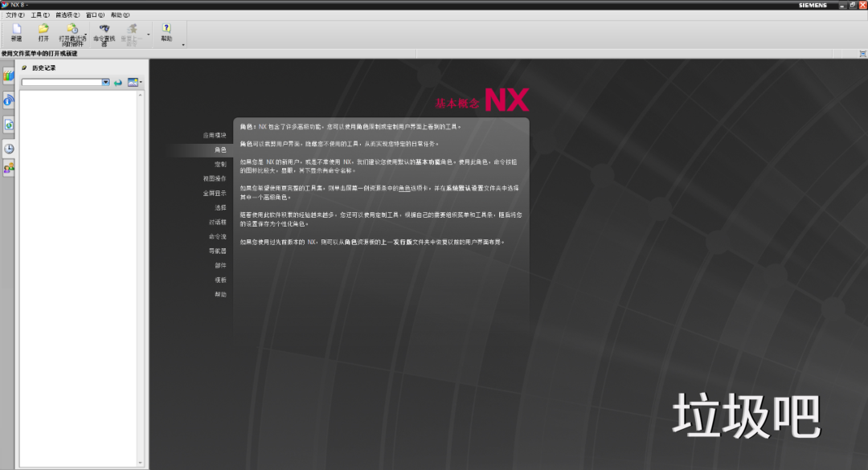The width and height of the screenshot is (868, 470).
Task: Open the preview image dropdown in History panel
Action: (141, 82)
